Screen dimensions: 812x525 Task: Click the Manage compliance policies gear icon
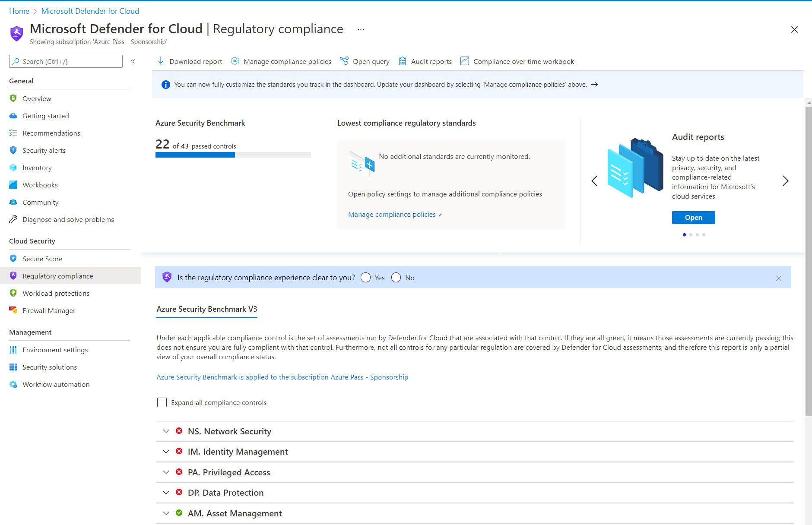[x=235, y=61]
